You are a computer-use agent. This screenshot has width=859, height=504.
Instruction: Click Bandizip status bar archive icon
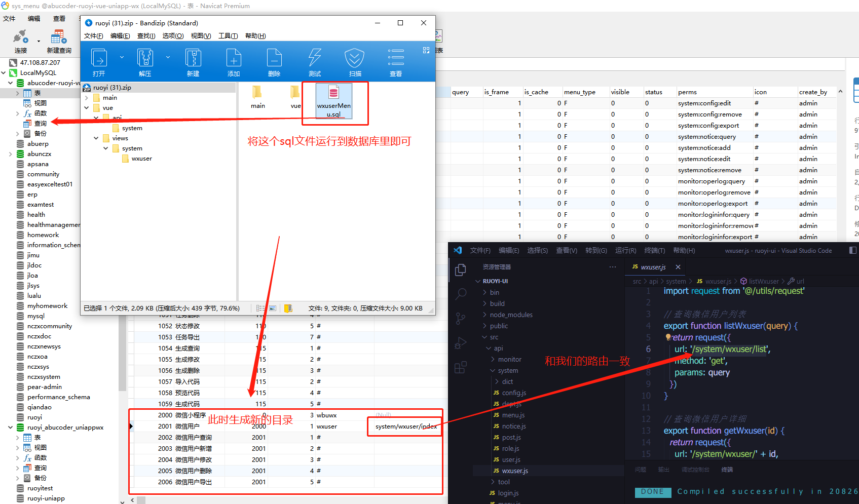288,308
